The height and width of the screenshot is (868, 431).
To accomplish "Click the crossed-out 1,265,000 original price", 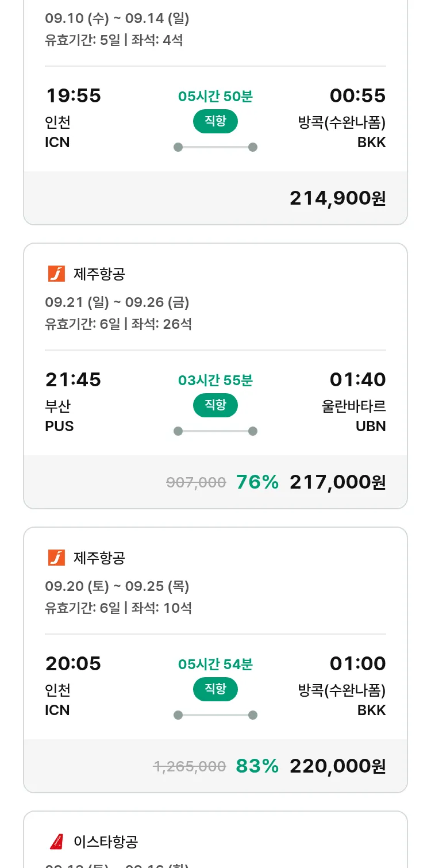I will (x=189, y=767).
